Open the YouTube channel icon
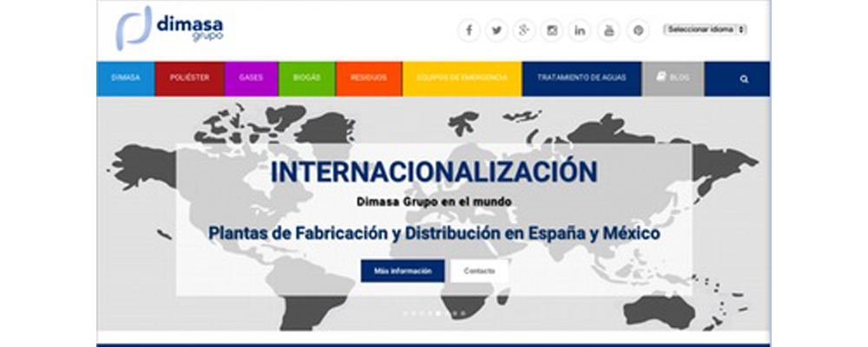This screenshot has height=347, width=868. pyautogui.click(x=609, y=30)
